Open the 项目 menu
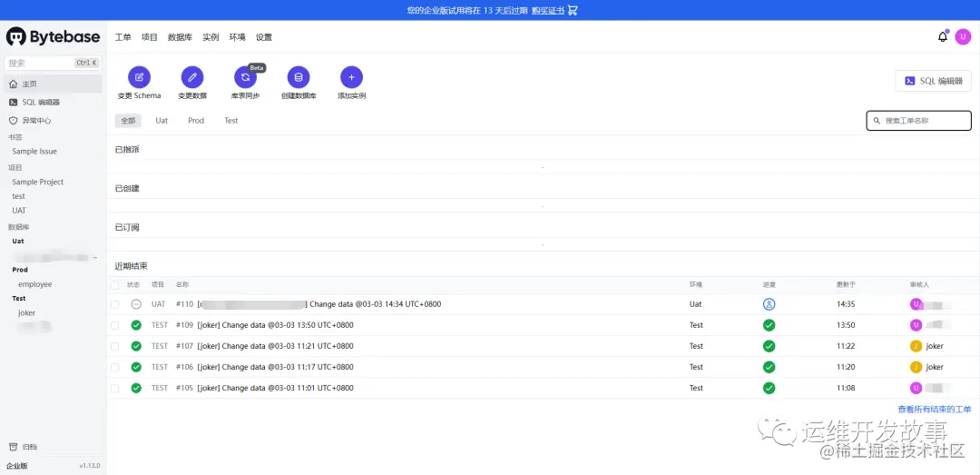Image resolution: width=980 pixels, height=475 pixels. click(x=150, y=37)
